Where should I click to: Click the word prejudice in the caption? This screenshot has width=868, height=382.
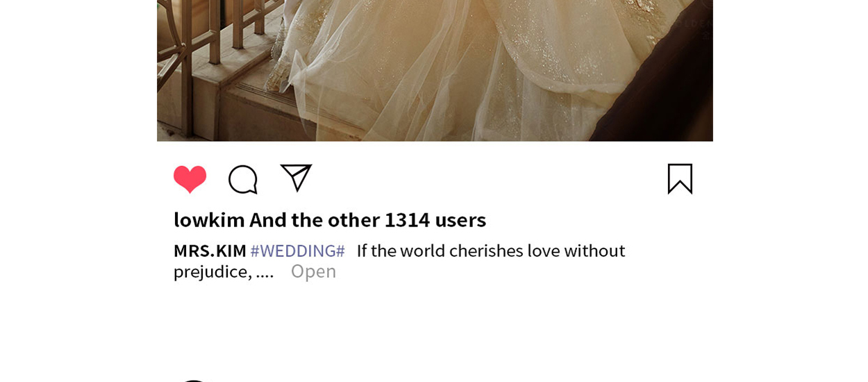click(x=212, y=272)
